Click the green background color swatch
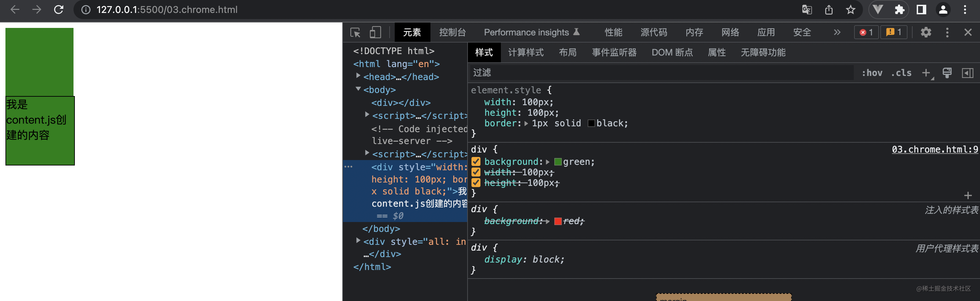Viewport: 980px width, 301px height. (558, 162)
